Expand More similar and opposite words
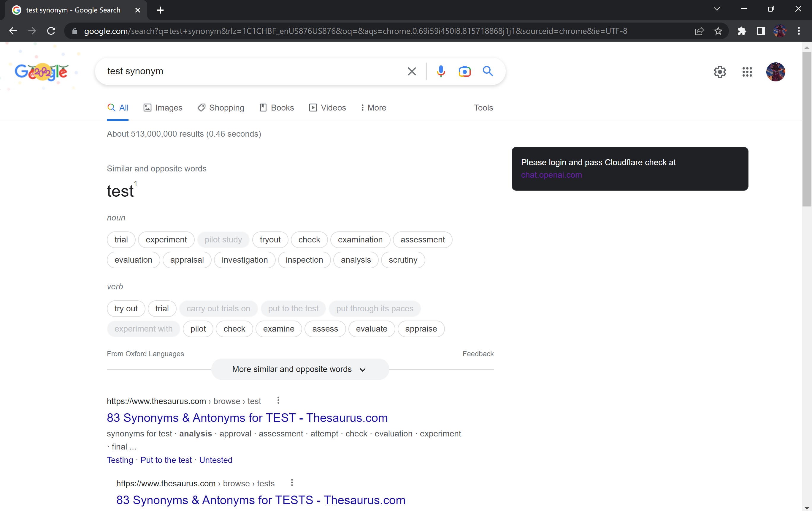The height and width of the screenshot is (511, 812). pyautogui.click(x=299, y=369)
